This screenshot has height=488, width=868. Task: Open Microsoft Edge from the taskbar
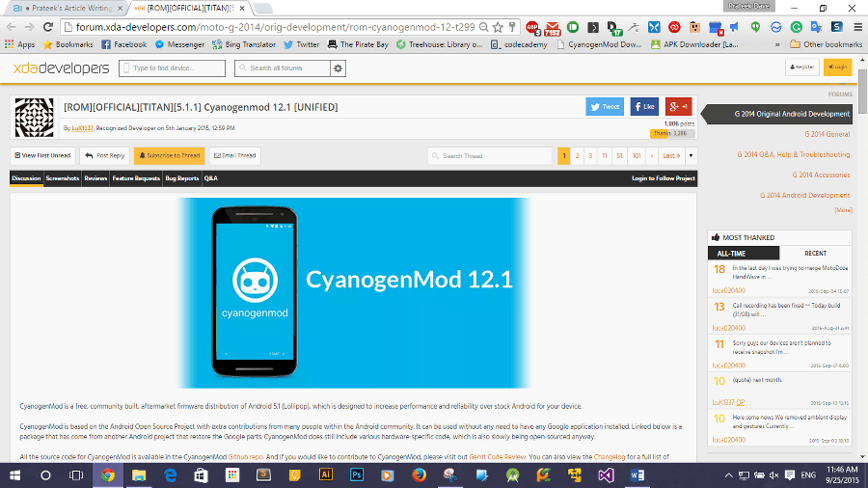pyautogui.click(x=170, y=474)
